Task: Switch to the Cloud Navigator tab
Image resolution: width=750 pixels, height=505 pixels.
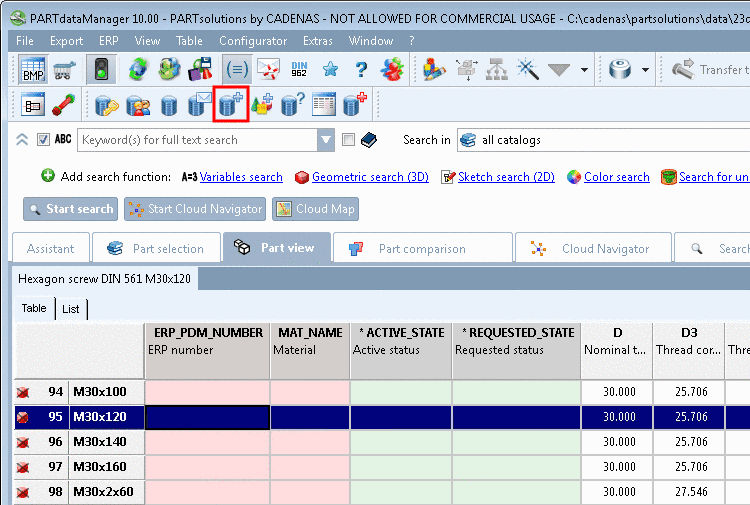Action: point(594,248)
